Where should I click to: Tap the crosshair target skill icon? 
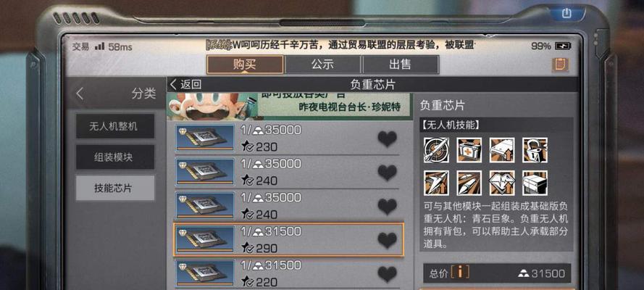[x=436, y=150]
